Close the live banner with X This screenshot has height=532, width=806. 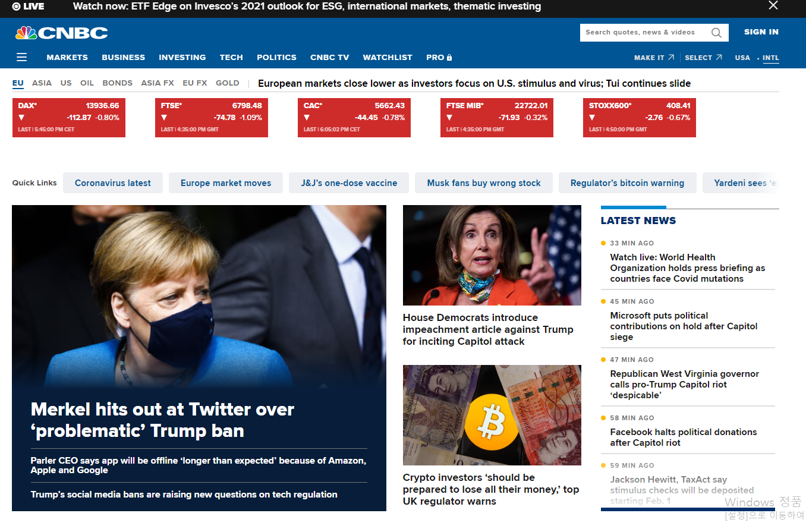coord(773,5)
